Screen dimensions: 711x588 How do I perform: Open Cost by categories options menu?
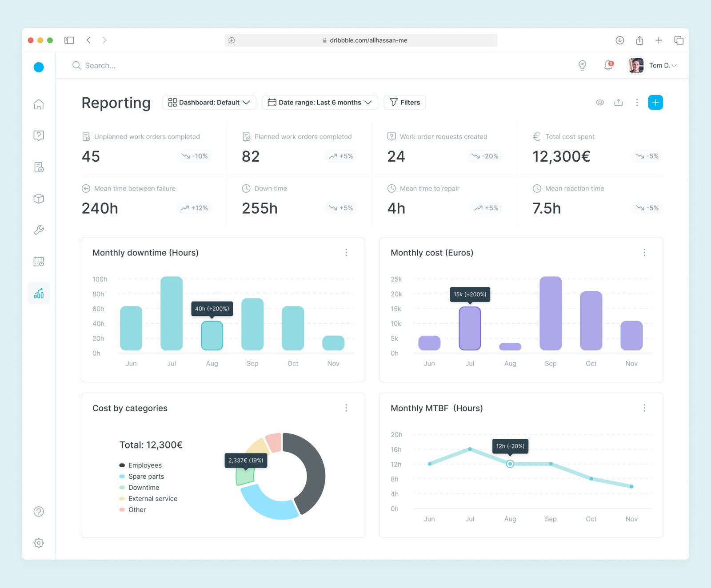[x=346, y=408]
